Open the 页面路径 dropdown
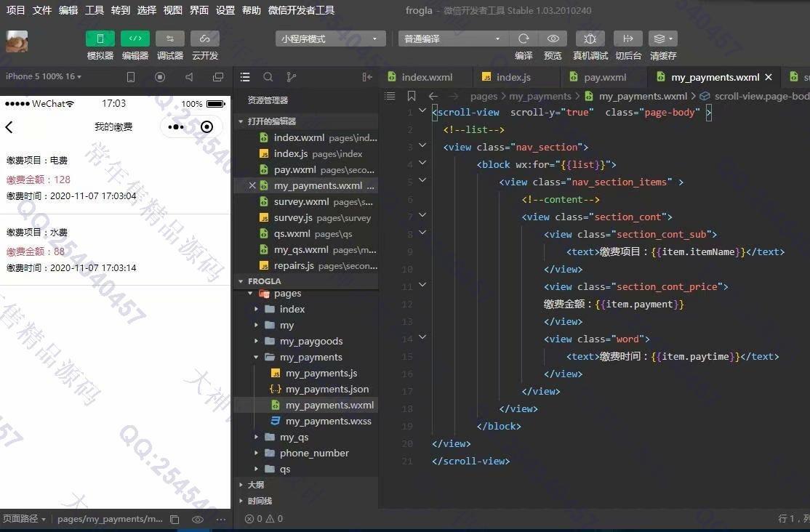810x532 pixels. (x=24, y=519)
